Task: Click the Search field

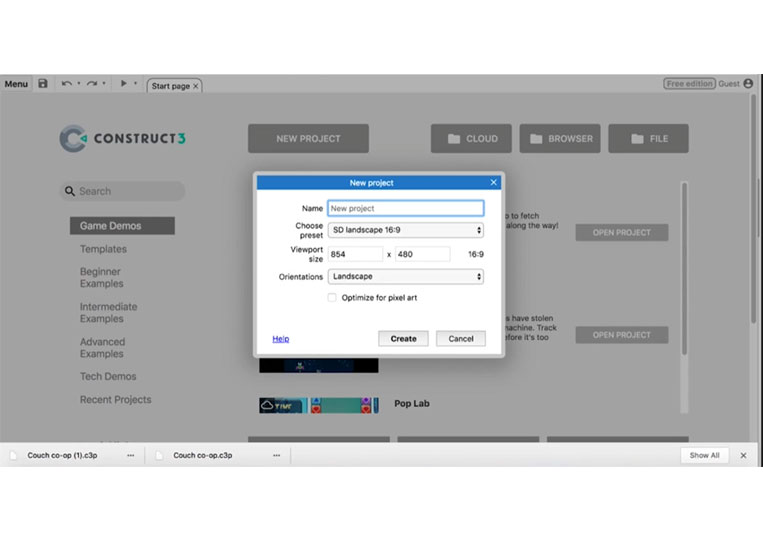Action: click(123, 191)
